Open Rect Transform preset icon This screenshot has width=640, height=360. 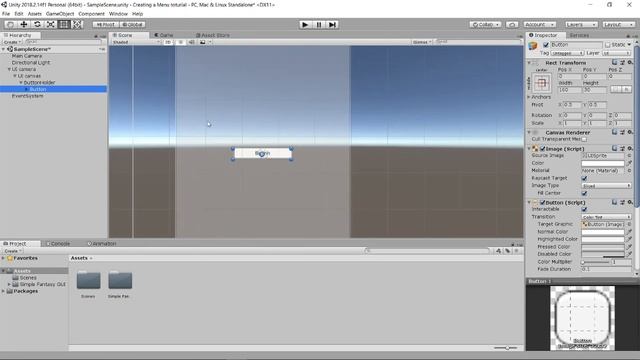622,62
